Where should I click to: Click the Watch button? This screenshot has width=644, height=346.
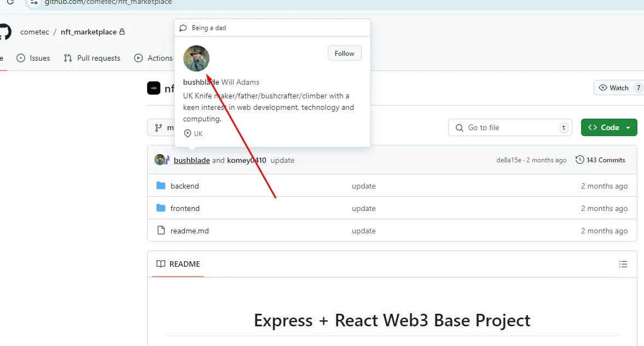point(618,87)
